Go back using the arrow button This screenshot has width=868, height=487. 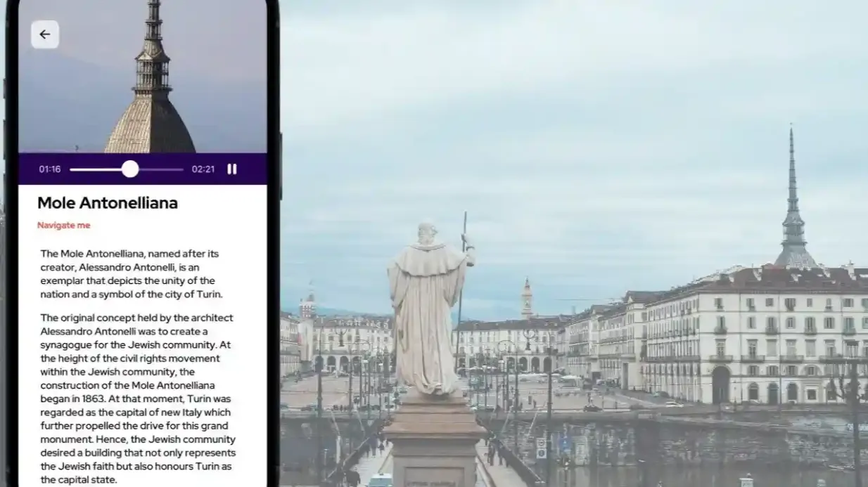tap(45, 34)
